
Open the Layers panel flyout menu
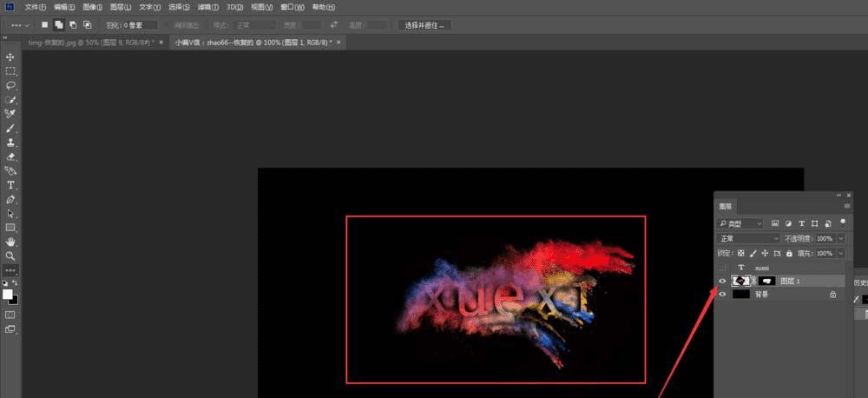(847, 206)
